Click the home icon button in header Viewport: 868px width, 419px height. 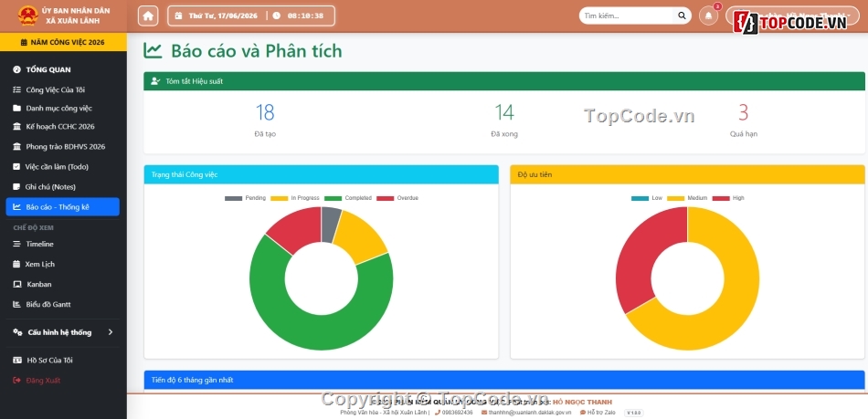148,16
